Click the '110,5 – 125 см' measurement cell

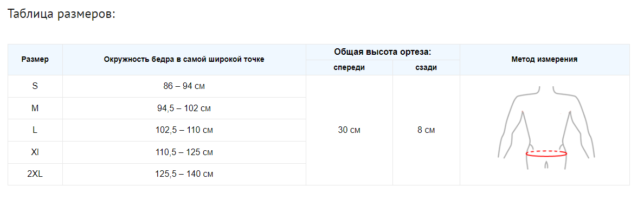[184, 152]
